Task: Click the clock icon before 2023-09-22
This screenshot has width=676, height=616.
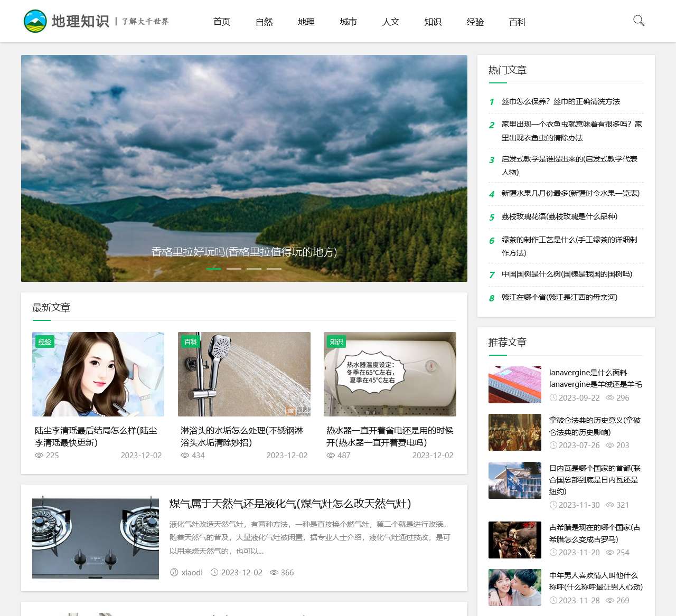Action: click(x=553, y=397)
